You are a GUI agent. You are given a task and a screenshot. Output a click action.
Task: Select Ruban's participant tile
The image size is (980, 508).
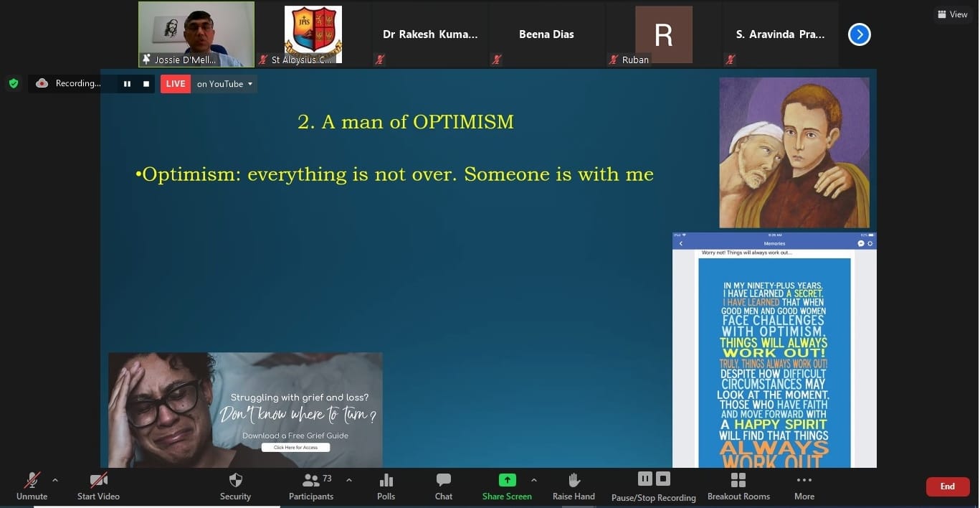pyautogui.click(x=663, y=34)
